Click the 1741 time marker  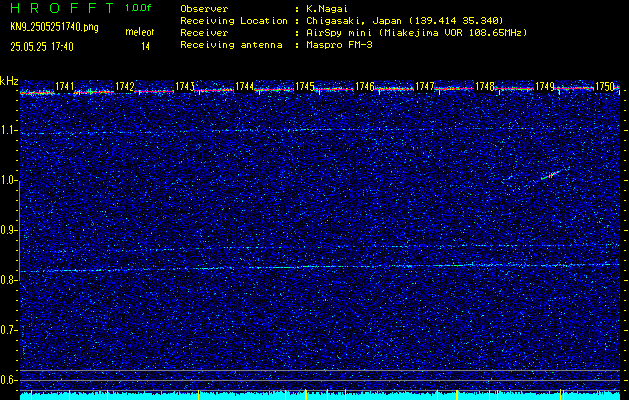tap(64, 86)
